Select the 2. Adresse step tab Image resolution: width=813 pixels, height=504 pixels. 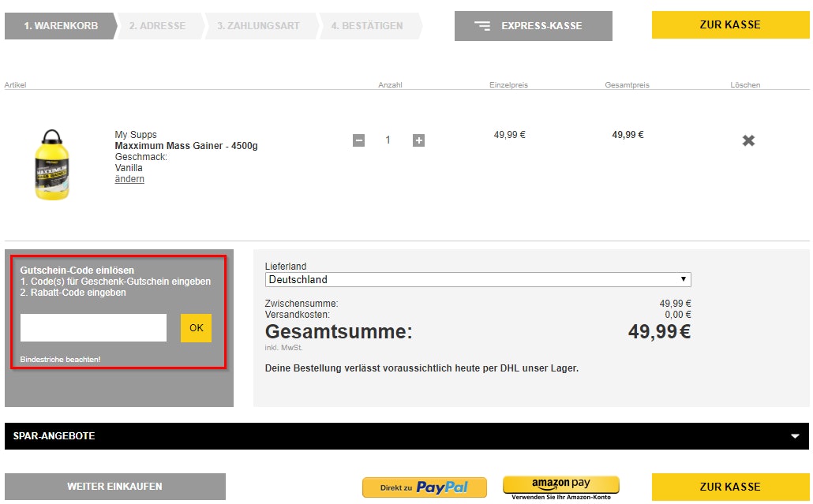158,26
